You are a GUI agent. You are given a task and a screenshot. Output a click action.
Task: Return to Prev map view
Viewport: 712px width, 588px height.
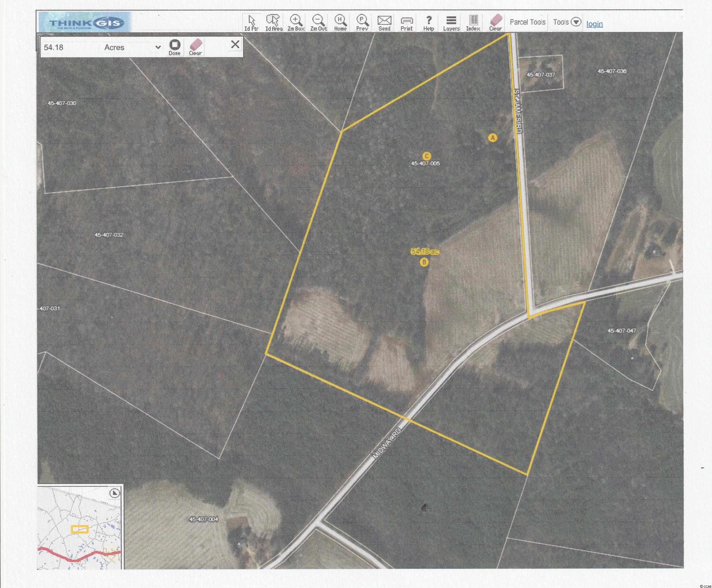coord(362,23)
